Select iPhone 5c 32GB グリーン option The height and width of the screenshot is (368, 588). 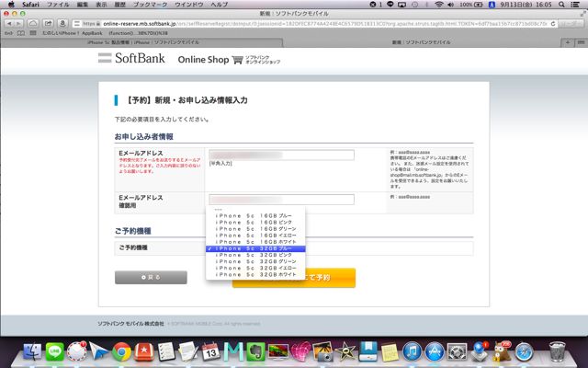255,261
